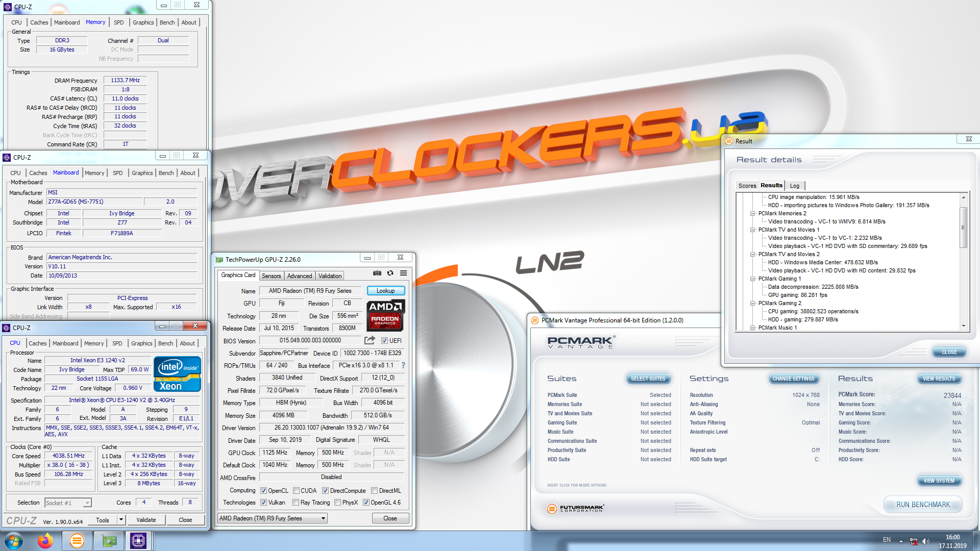Screen dimensions: 980x551
Task: Open the GPU-Z hamburger menu icon
Action: pyautogui.click(x=403, y=273)
